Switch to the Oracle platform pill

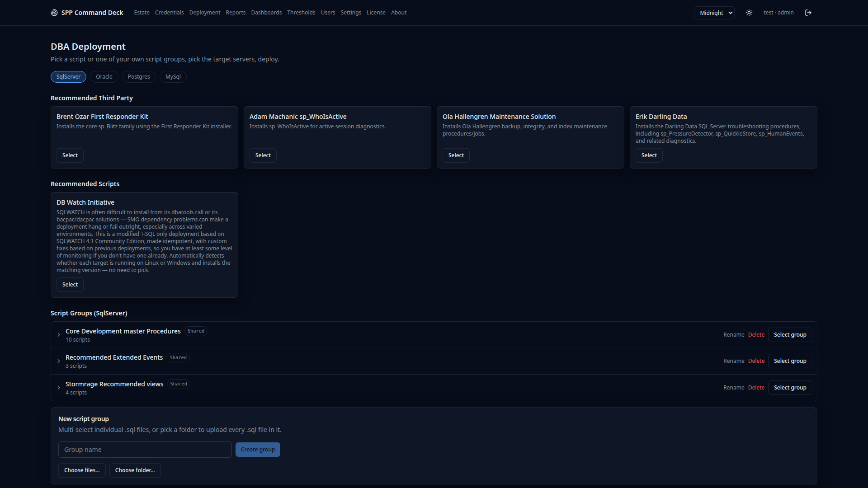pos(104,77)
